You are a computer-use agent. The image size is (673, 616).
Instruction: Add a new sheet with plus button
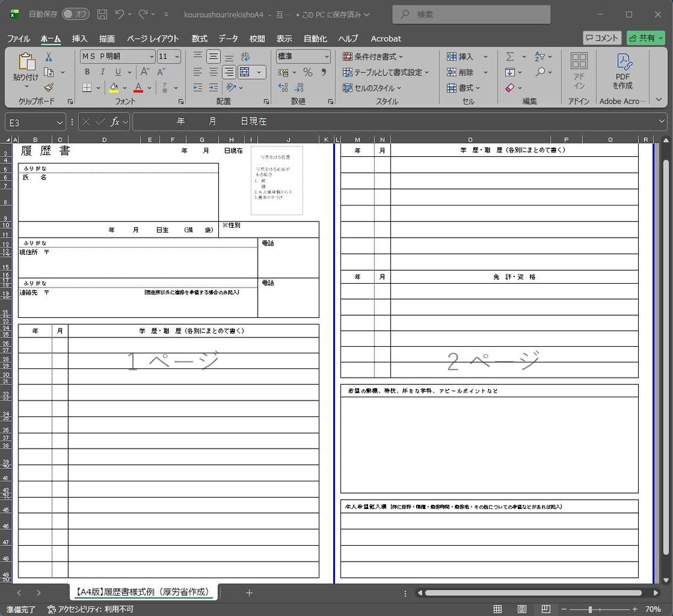click(x=249, y=593)
